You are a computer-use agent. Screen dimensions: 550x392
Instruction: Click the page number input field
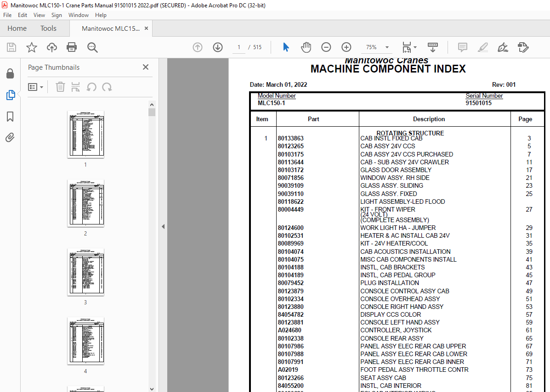point(239,47)
